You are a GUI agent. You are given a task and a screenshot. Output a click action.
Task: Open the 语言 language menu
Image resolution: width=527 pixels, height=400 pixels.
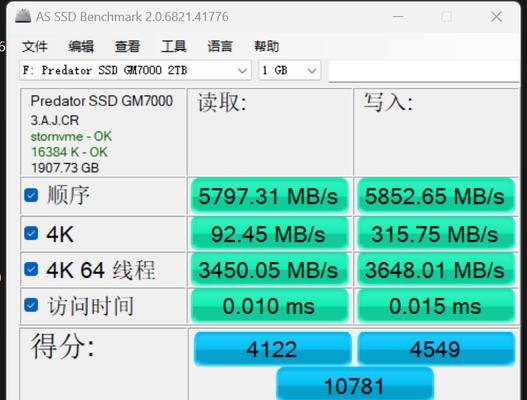click(x=220, y=46)
